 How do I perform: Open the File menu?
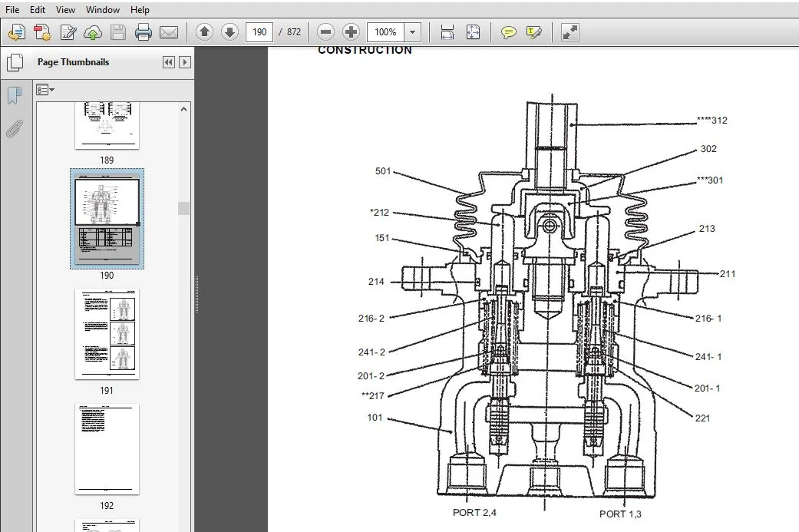point(12,10)
